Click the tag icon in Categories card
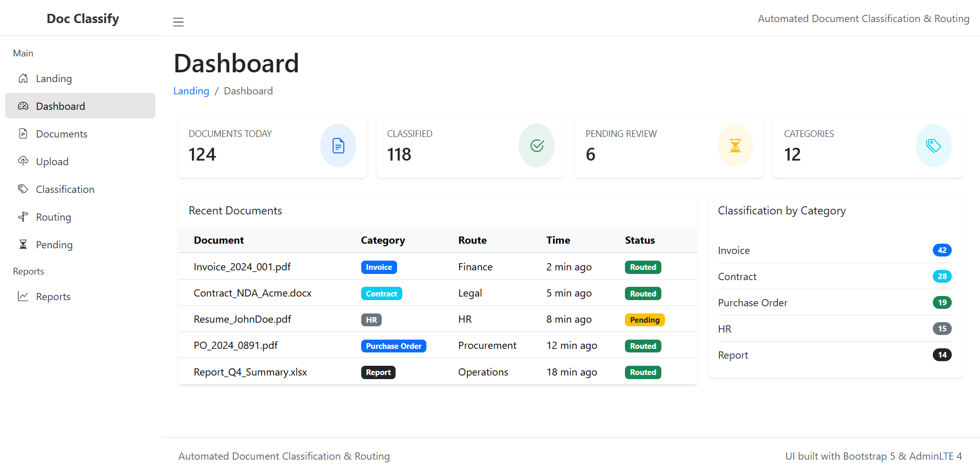 pos(933,146)
